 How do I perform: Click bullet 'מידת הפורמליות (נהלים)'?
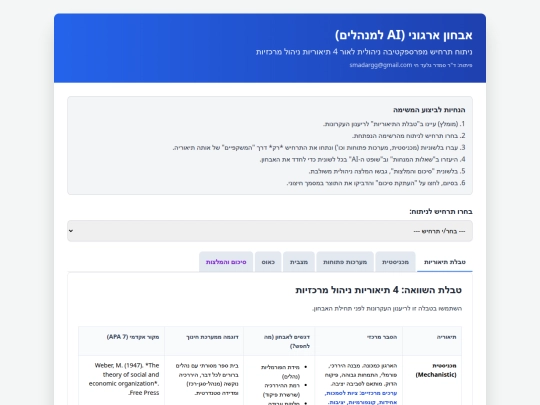[x=280, y=372]
